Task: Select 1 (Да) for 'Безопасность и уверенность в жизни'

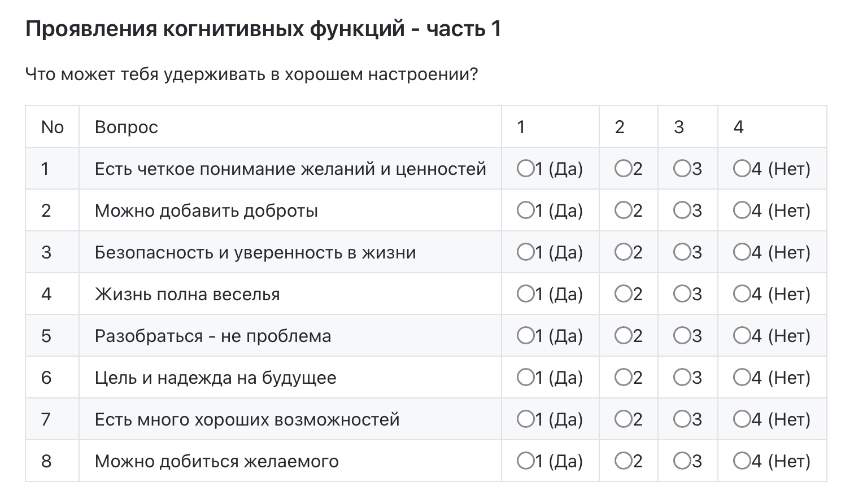Action: [525, 252]
